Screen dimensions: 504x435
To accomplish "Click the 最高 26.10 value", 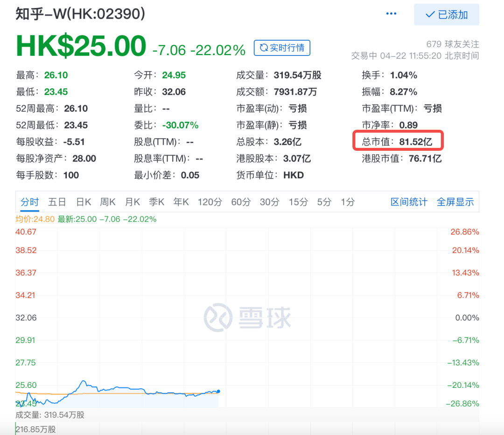I will pyautogui.click(x=42, y=75).
